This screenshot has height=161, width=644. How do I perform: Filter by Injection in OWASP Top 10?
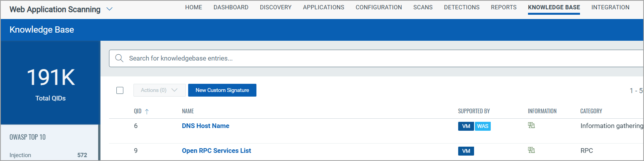tap(20, 155)
